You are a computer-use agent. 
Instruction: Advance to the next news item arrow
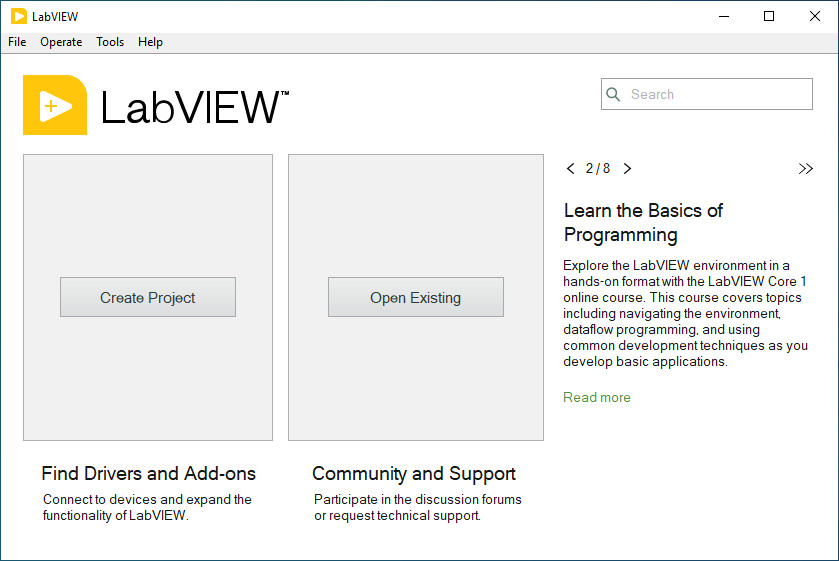(x=627, y=169)
